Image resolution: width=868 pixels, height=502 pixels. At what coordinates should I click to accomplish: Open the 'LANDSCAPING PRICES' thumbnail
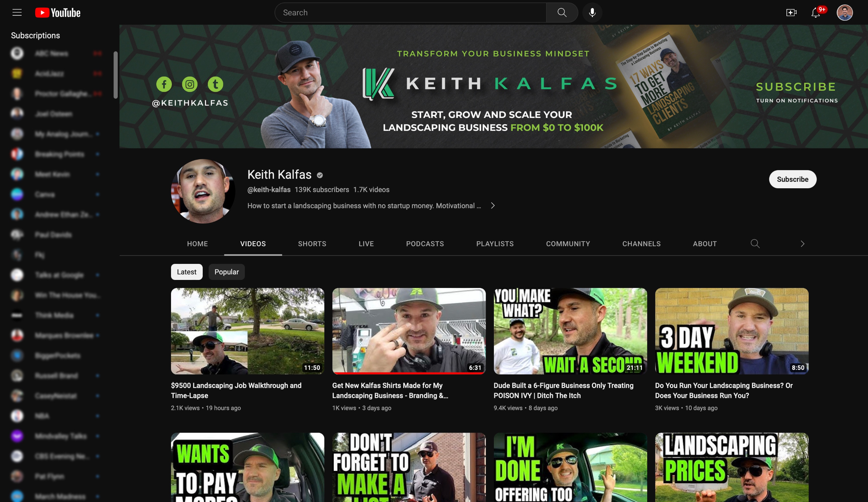732,467
